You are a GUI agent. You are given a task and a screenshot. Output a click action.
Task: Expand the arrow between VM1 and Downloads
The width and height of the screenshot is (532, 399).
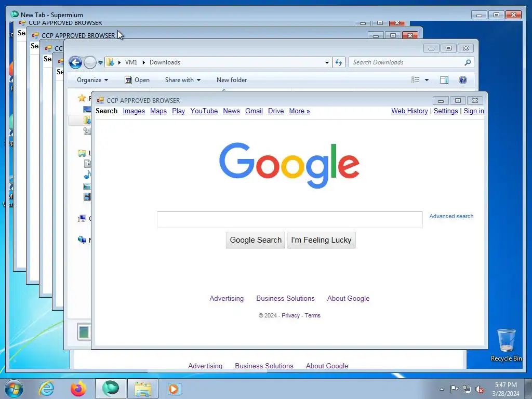click(144, 62)
